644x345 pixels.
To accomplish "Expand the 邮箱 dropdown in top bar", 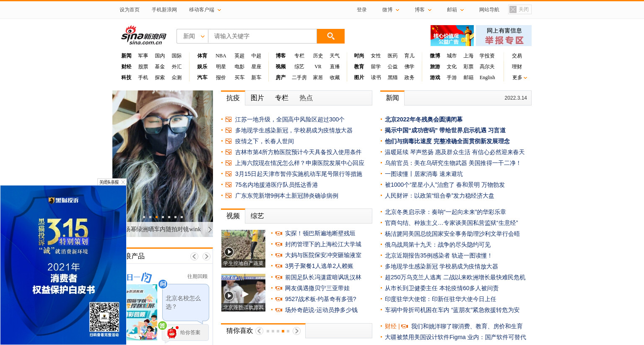I will tap(455, 10).
